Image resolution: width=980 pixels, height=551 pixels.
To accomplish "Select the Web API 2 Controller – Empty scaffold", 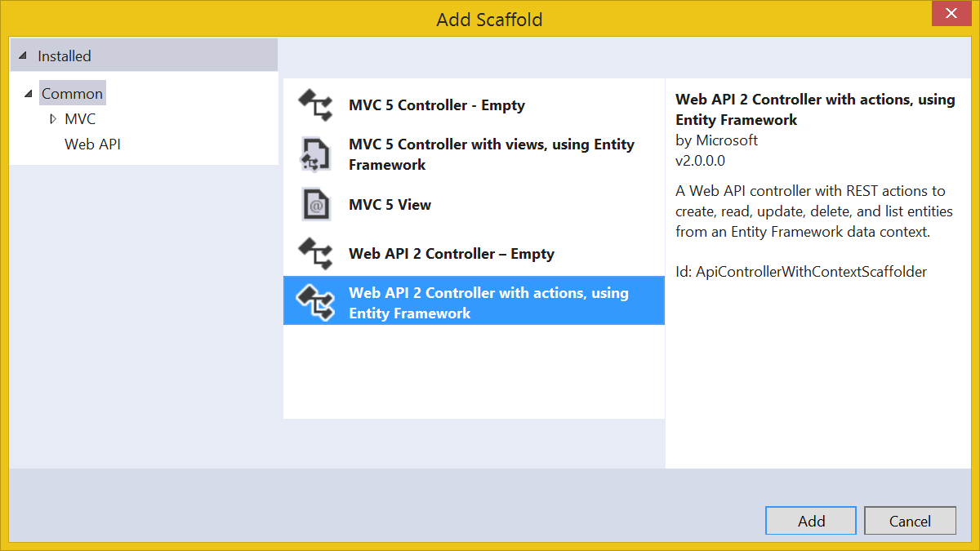I will click(x=452, y=254).
